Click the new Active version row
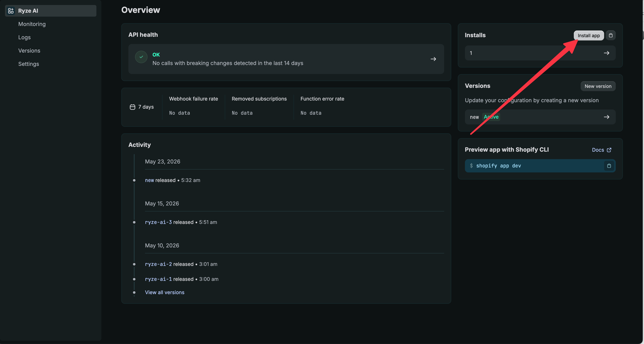This screenshot has height=344, width=644. click(540, 117)
